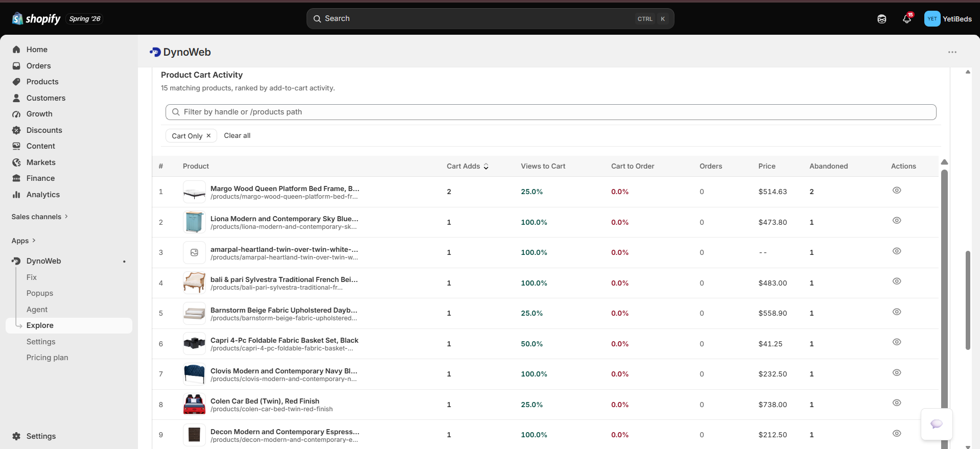The image size is (980, 449).
Task: Click the Abandoned column header
Action: (x=828, y=166)
